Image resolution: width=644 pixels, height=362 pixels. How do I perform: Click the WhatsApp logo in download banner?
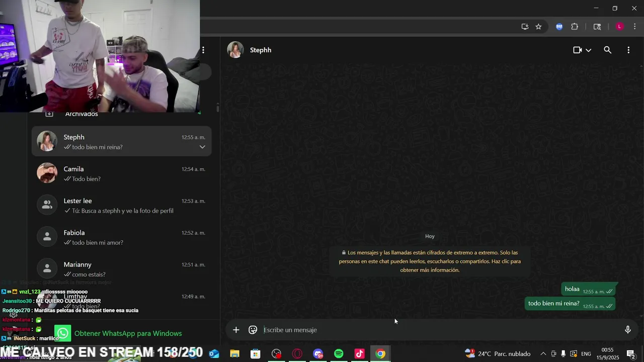point(63,333)
